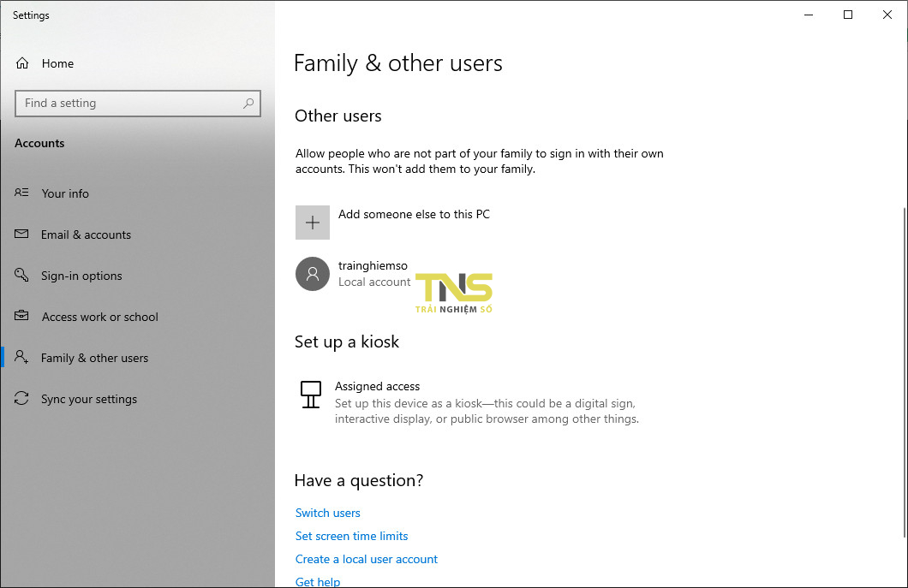Select Add someone else to this PC
The width and height of the screenshot is (908, 588).
point(414,215)
